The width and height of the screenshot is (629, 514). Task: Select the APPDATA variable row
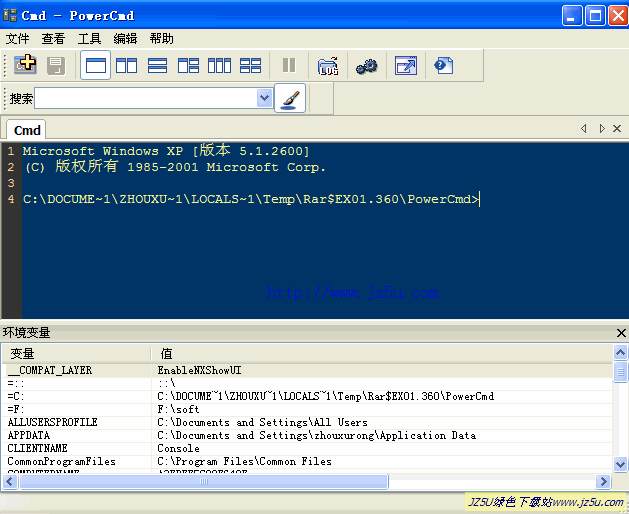[x=307, y=435]
